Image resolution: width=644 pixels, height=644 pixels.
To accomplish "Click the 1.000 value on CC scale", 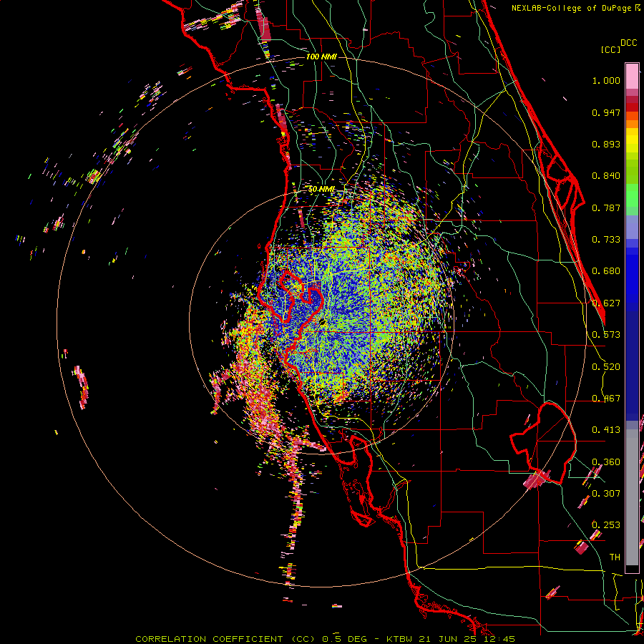I will (x=606, y=80).
